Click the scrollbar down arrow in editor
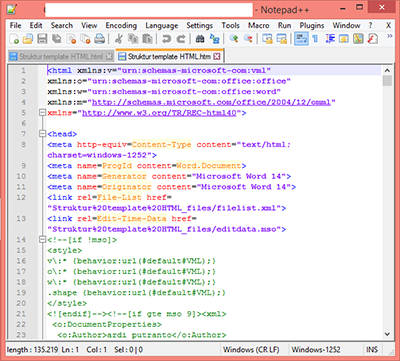Viewport: 400px width, 361px height. (387, 334)
